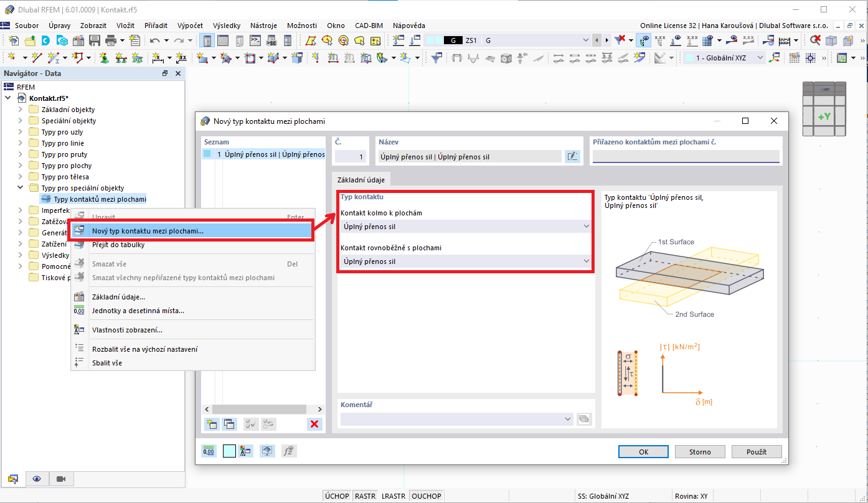
Task: Toggle the Navigator panel toolbar button
Action: [206, 40]
